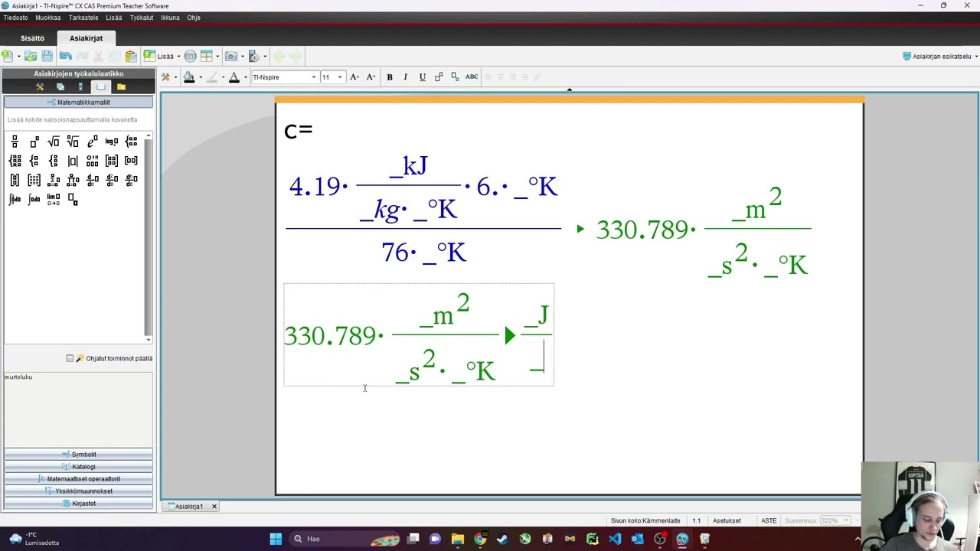
Task: Open the Työkalut menu
Action: pos(142,18)
